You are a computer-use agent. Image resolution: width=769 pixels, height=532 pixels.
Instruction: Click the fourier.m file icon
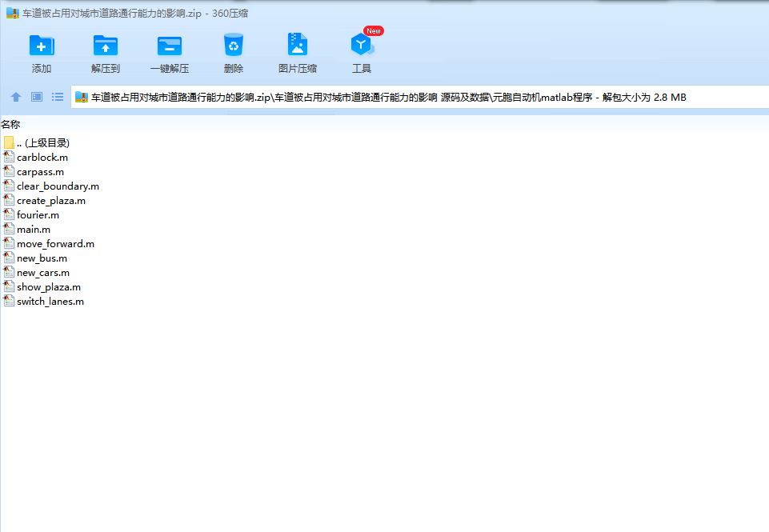tap(9, 214)
